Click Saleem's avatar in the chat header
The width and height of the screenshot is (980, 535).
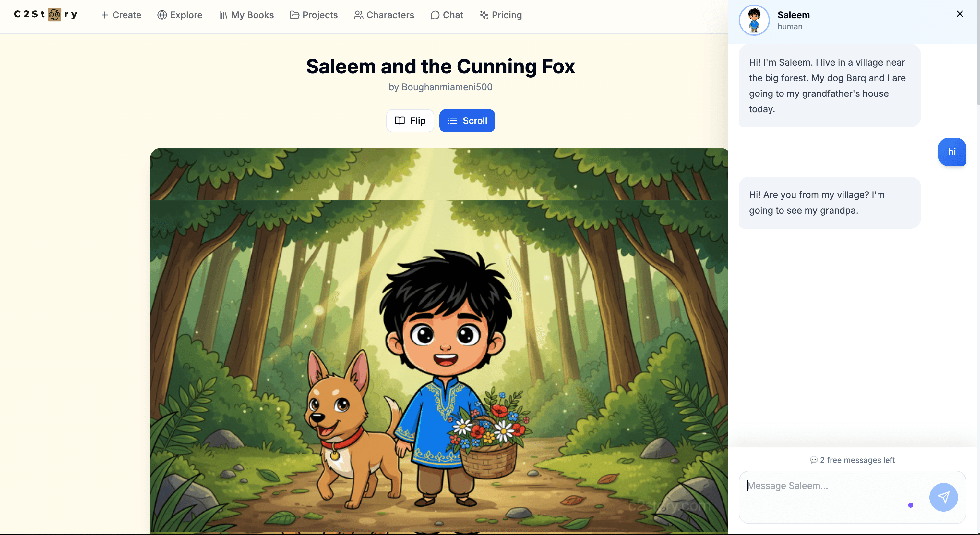pyautogui.click(x=754, y=20)
